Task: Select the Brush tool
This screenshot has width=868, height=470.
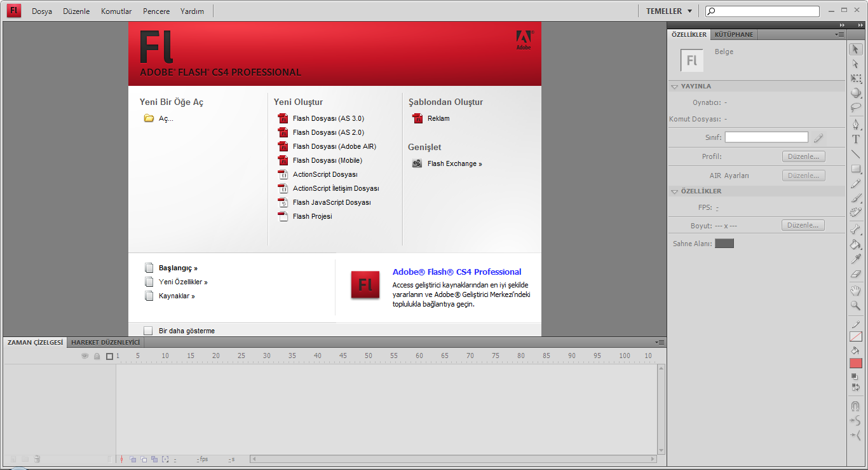Action: [856, 198]
